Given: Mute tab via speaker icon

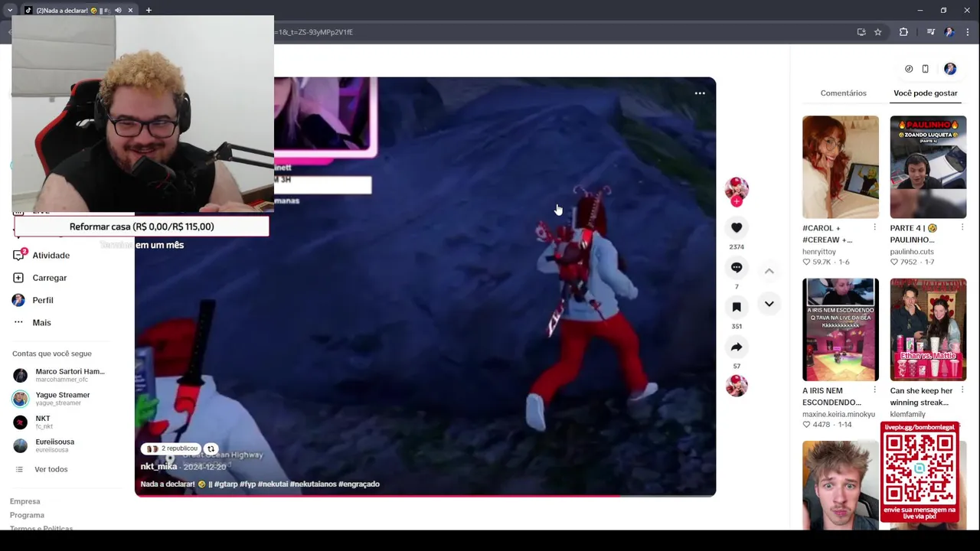Looking at the screenshot, I should point(118,10).
